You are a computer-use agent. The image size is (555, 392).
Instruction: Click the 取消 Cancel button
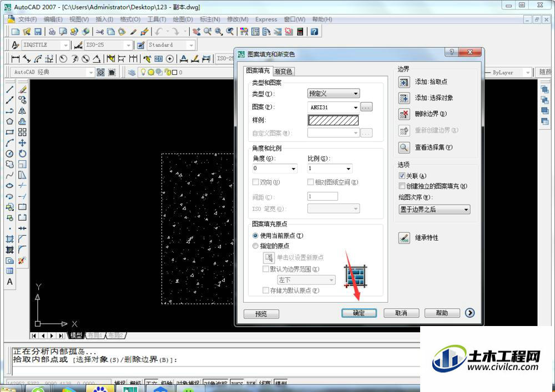[x=401, y=313]
